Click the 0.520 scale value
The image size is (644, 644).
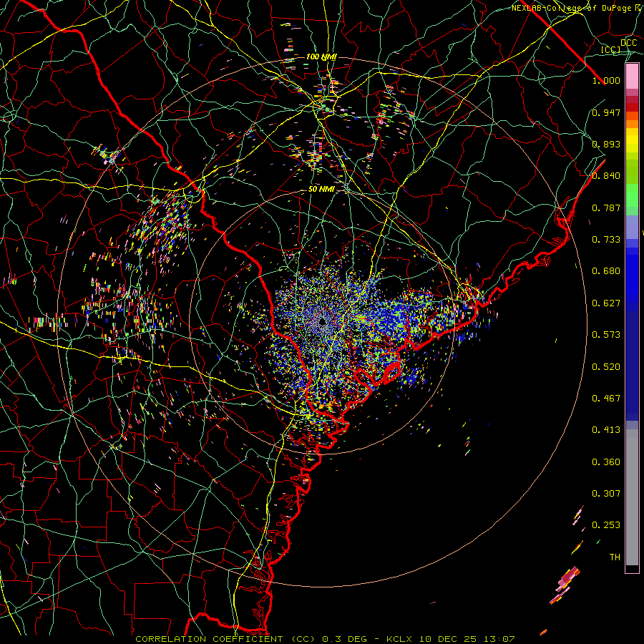tap(606, 366)
